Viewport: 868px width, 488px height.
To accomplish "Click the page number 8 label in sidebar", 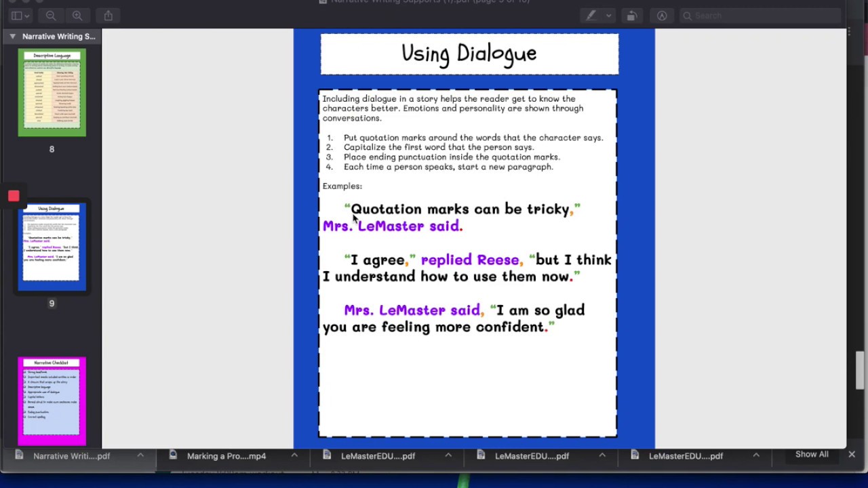I will pyautogui.click(x=52, y=149).
